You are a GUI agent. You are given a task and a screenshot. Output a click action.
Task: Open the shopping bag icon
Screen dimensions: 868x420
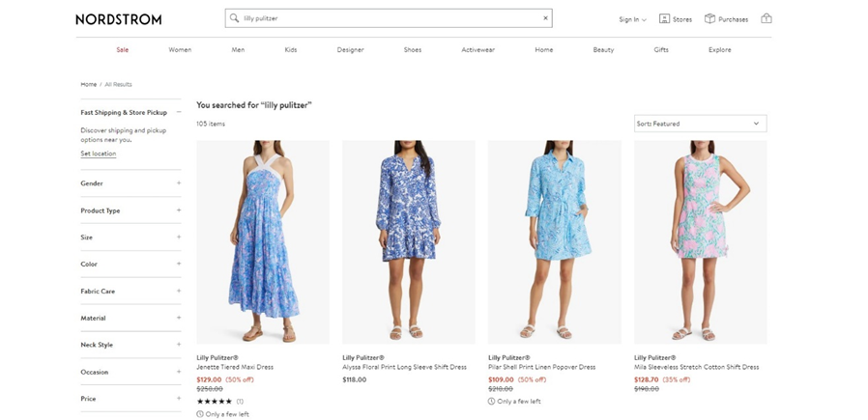[767, 18]
